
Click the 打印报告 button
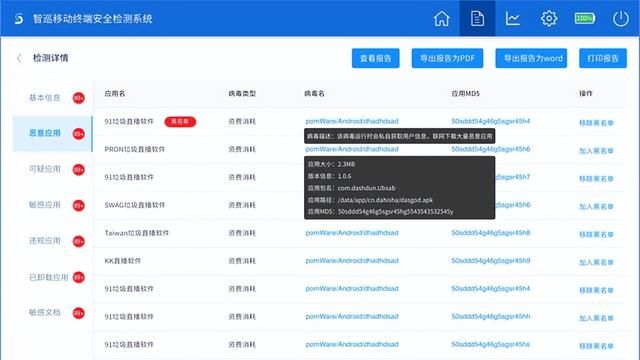603,58
